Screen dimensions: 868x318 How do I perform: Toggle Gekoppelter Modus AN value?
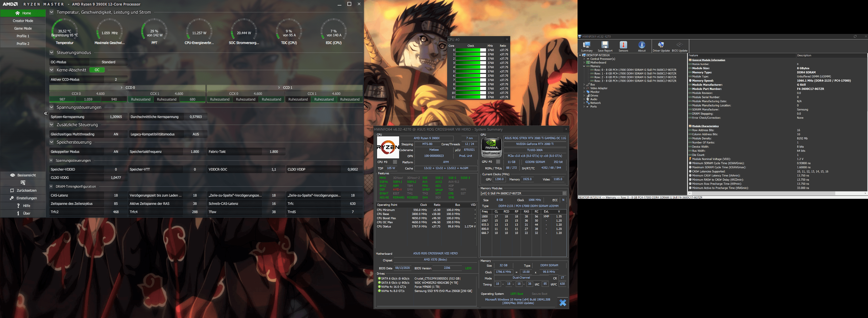point(116,152)
